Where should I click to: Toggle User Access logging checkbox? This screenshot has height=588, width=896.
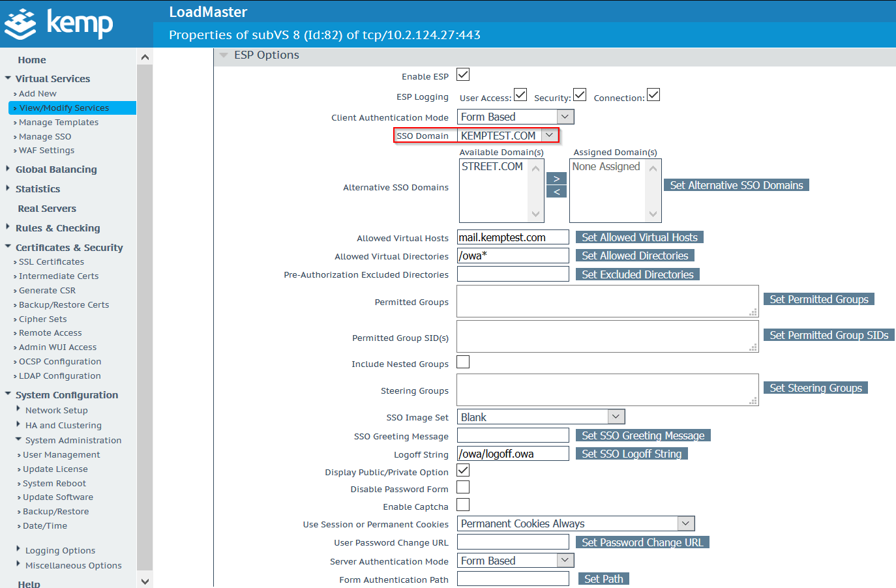(520, 95)
